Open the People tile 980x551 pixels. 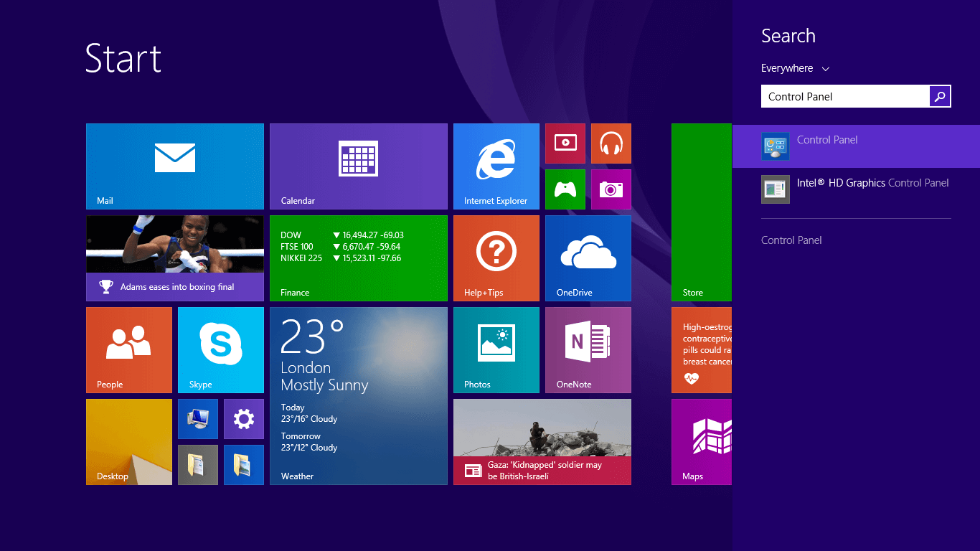(x=129, y=350)
